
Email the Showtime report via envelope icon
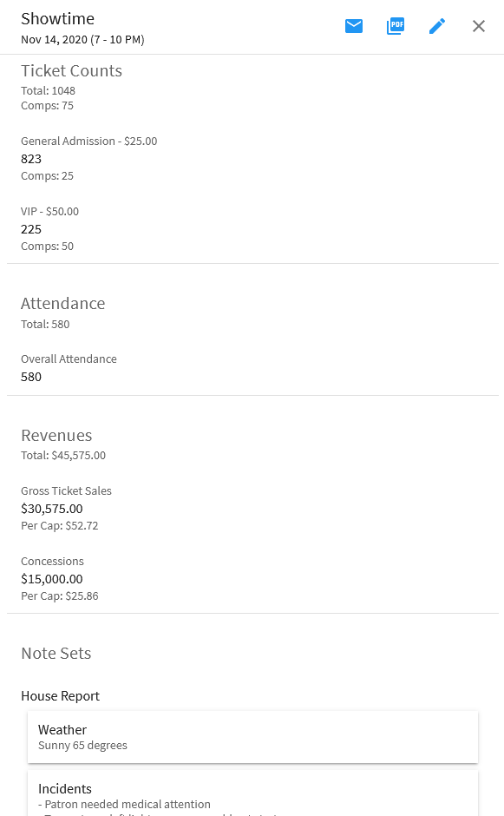[354, 26]
